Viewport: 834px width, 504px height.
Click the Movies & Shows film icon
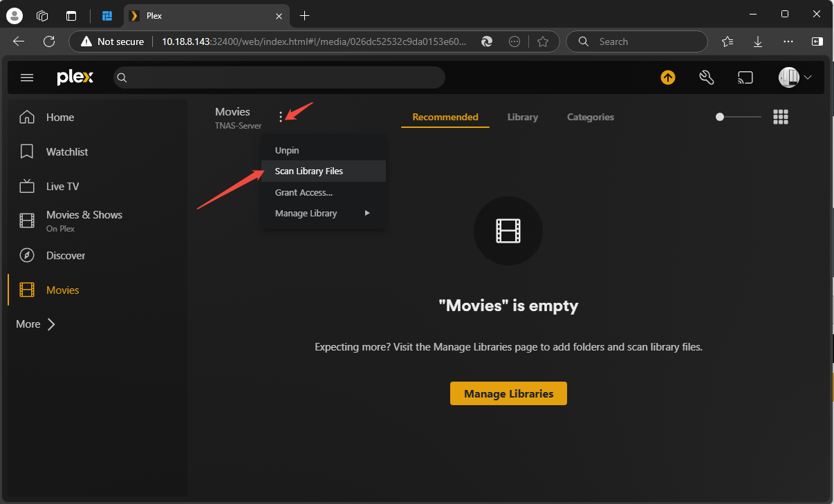(x=27, y=221)
